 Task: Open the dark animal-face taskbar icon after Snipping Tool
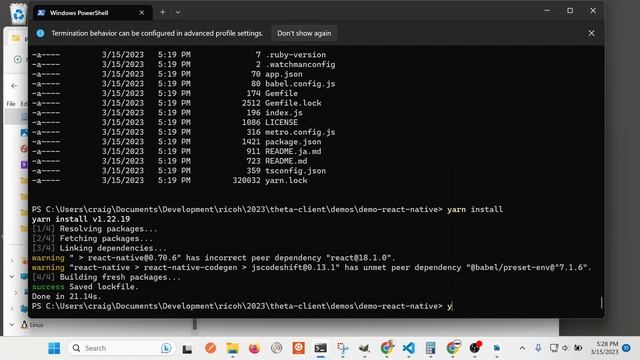(364, 348)
